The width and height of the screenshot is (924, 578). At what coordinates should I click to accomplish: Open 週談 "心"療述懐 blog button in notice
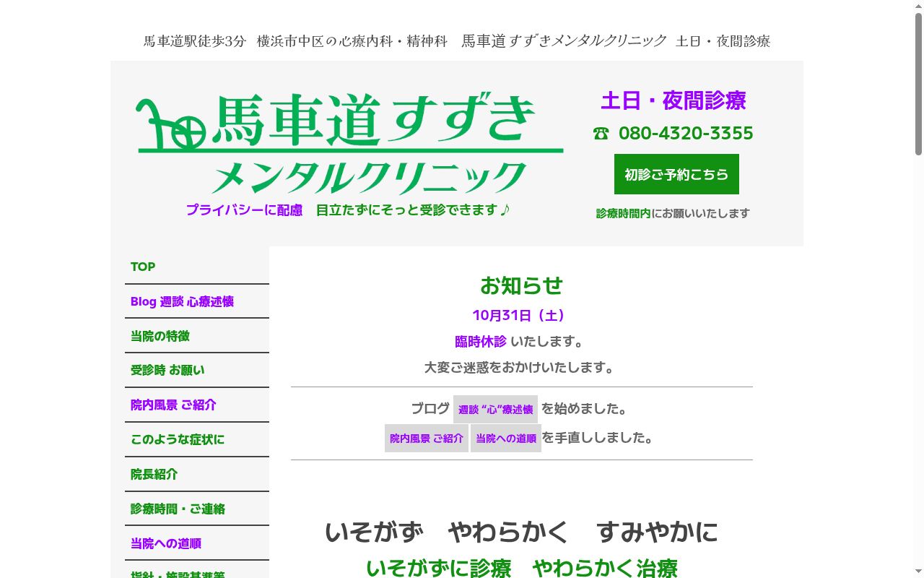tap(495, 409)
